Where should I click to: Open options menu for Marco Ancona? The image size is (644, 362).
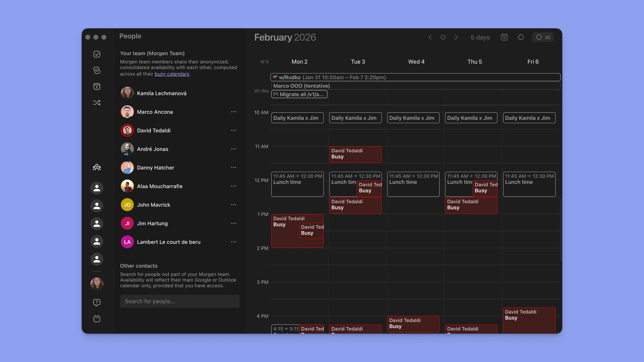(233, 112)
